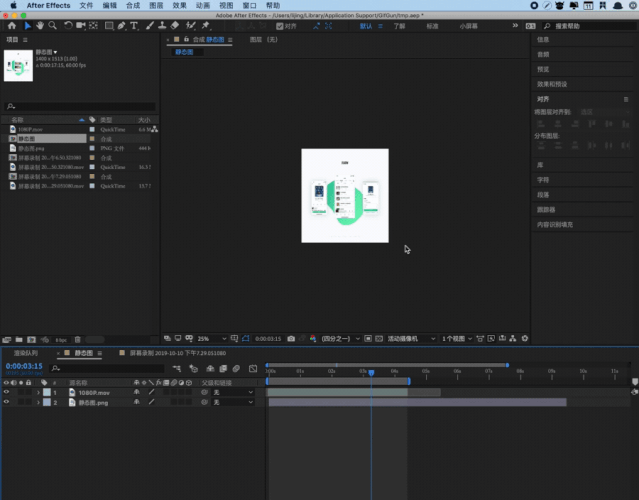Switch to the 渲染队列 tab

coord(25,353)
